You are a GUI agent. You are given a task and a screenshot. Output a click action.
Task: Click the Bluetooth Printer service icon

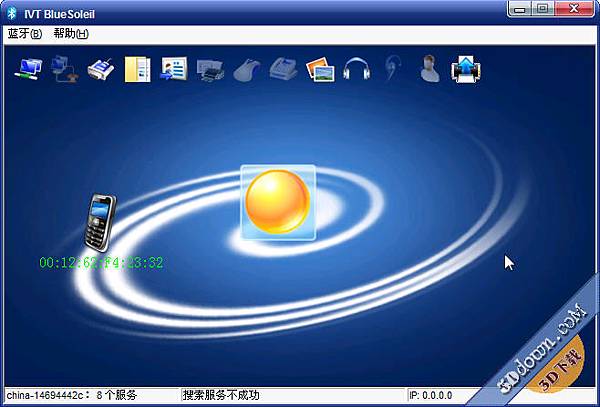pos(210,70)
